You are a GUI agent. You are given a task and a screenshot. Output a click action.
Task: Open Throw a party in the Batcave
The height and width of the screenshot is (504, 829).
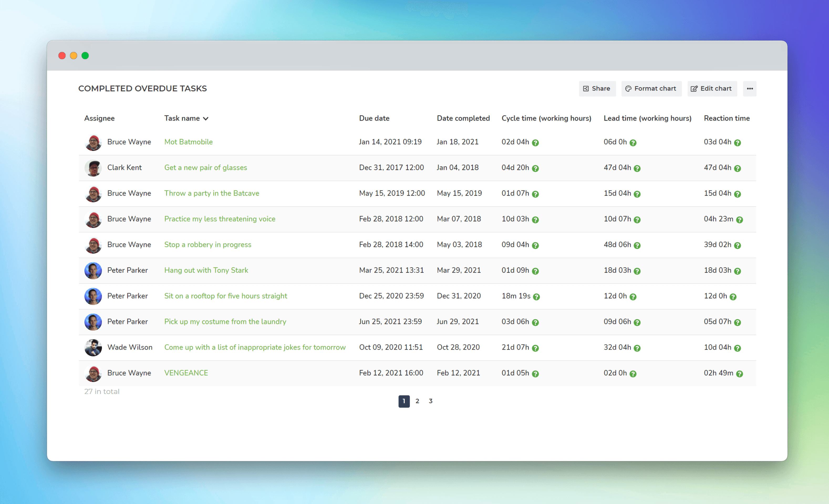(x=212, y=193)
